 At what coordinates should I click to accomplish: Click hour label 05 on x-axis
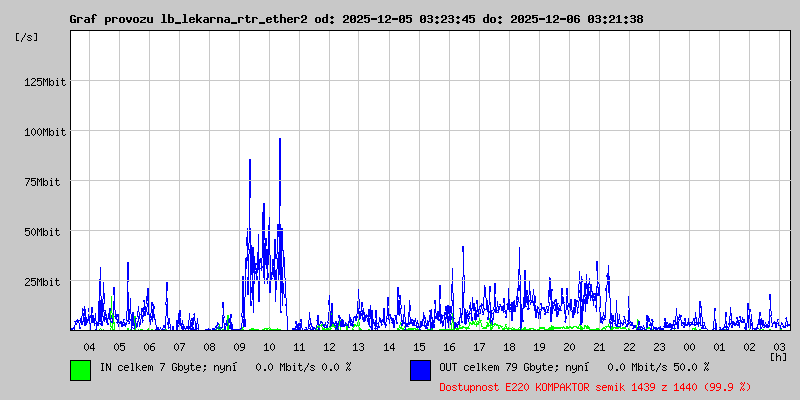click(119, 347)
